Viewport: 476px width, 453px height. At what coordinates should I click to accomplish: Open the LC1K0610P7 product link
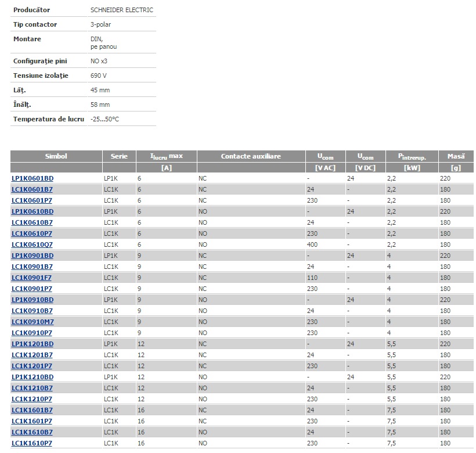32,233
